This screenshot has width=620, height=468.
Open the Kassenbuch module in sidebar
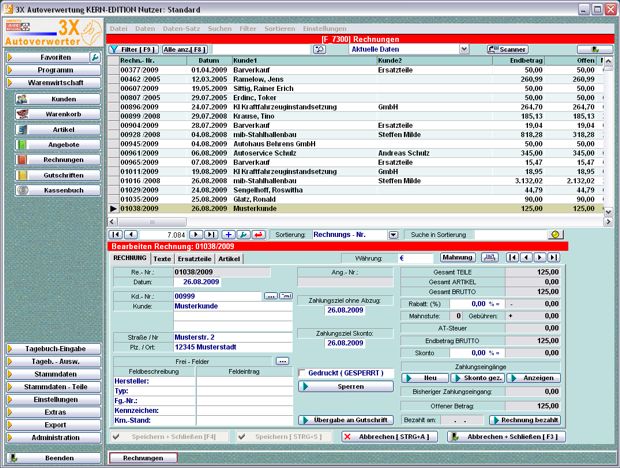point(58,190)
